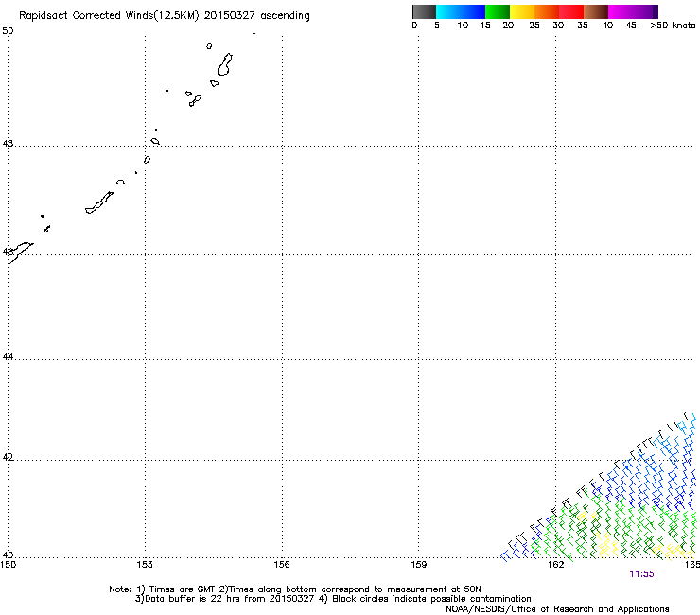This screenshot has width=700, height=615.
Task: Click the Rapidscat Corrected Winds title text
Action: (165, 16)
